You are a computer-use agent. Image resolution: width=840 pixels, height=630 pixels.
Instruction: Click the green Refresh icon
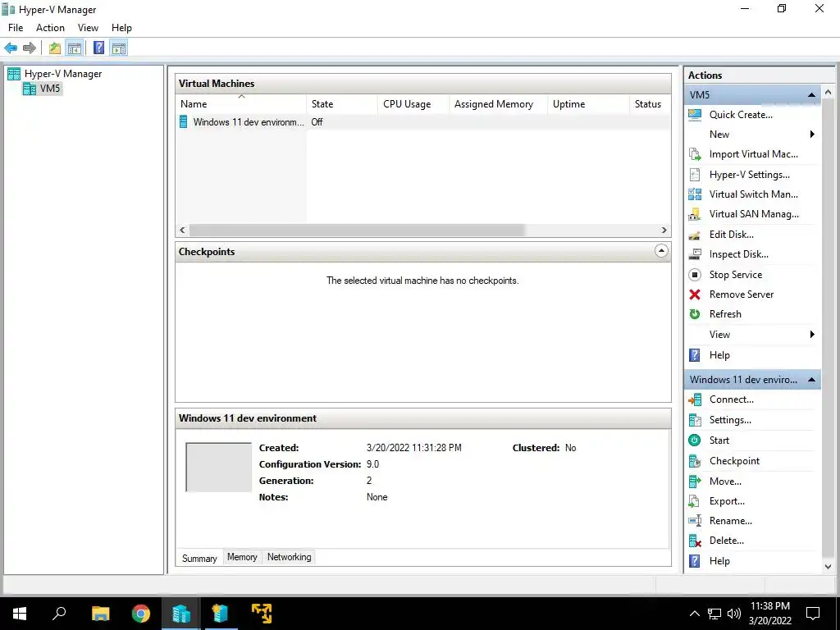(x=695, y=314)
